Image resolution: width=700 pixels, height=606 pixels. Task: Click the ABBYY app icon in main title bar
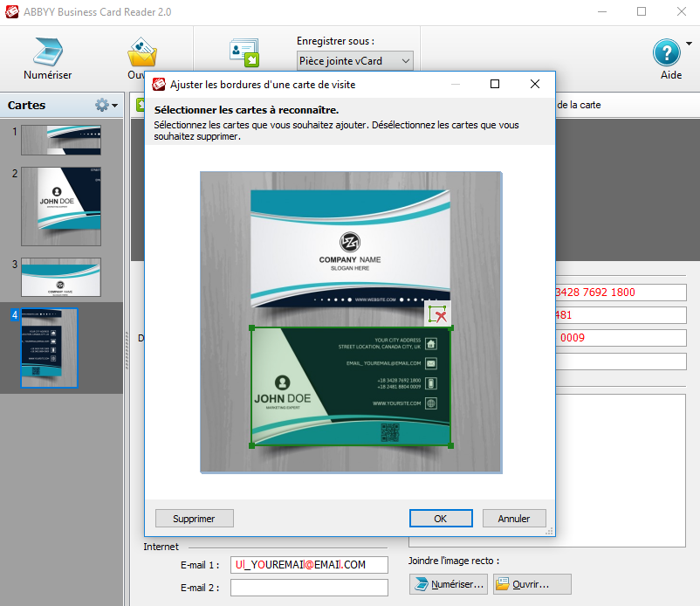point(12,11)
